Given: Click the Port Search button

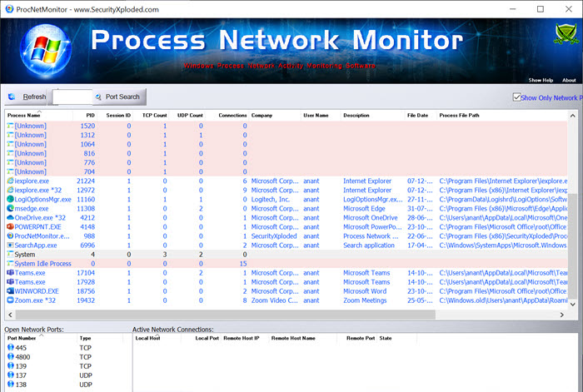Looking at the screenshot, I should 119,97.
